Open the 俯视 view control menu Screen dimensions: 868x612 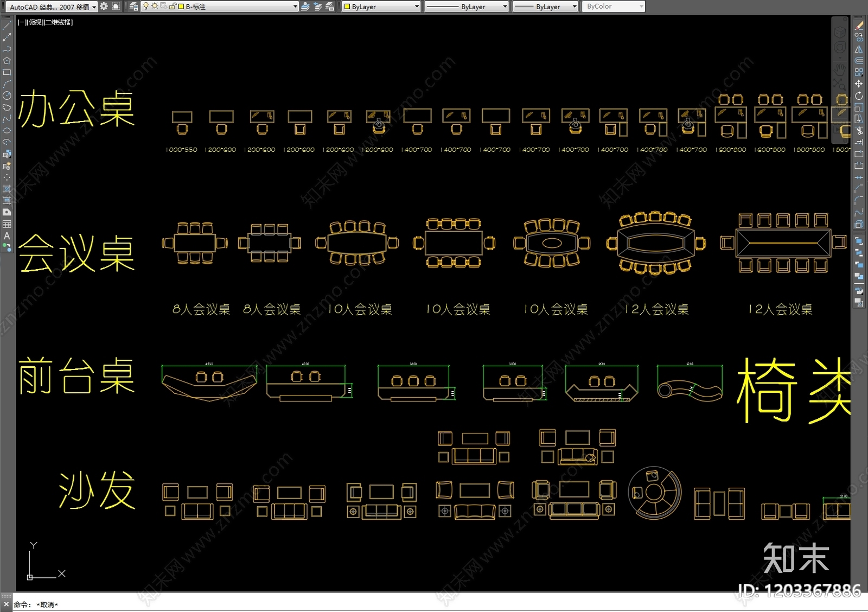point(35,22)
